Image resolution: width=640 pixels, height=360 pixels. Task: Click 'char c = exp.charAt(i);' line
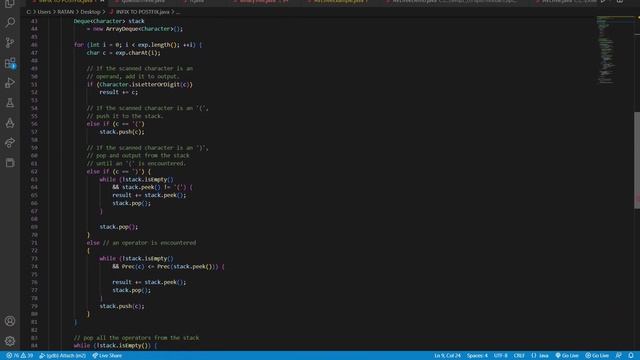123,53
